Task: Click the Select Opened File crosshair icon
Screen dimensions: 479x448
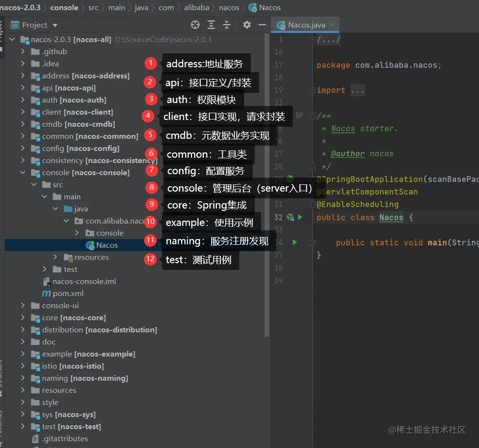Action: click(195, 25)
